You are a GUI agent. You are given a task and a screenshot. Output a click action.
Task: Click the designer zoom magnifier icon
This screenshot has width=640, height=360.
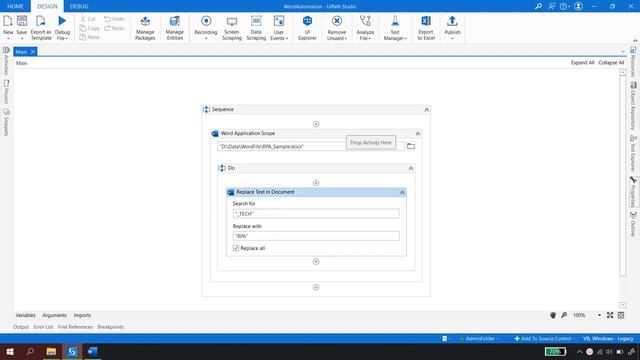tap(564, 315)
